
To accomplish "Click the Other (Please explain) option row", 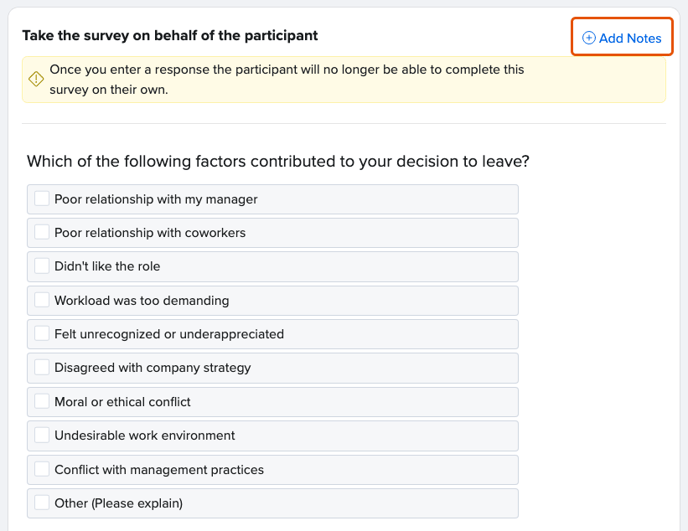I will 272,503.
